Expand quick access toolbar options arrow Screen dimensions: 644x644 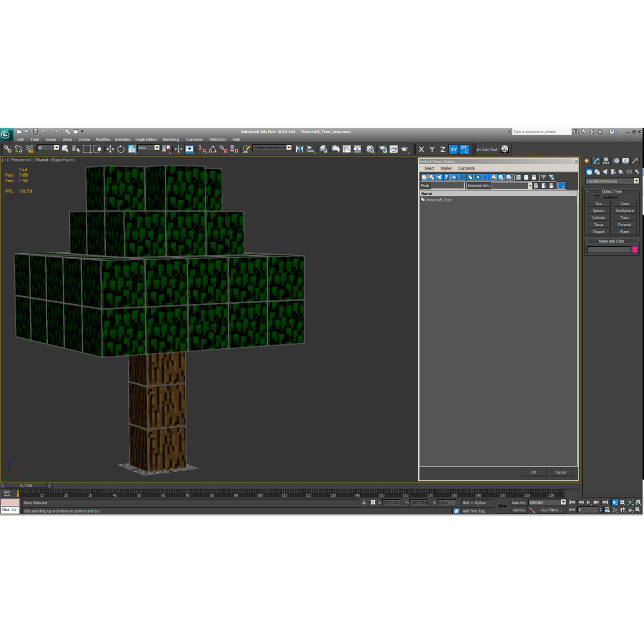tap(82, 131)
